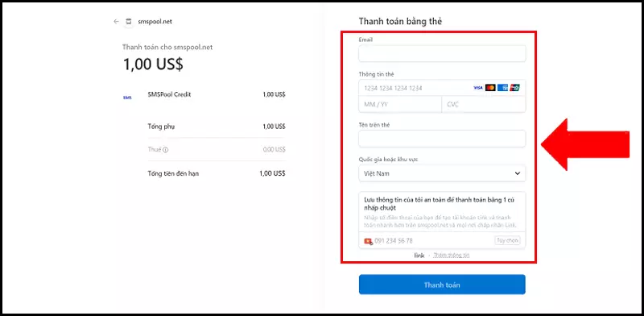Click the UnionPay brand icon
Screen dimensions: 644x316
515,88
